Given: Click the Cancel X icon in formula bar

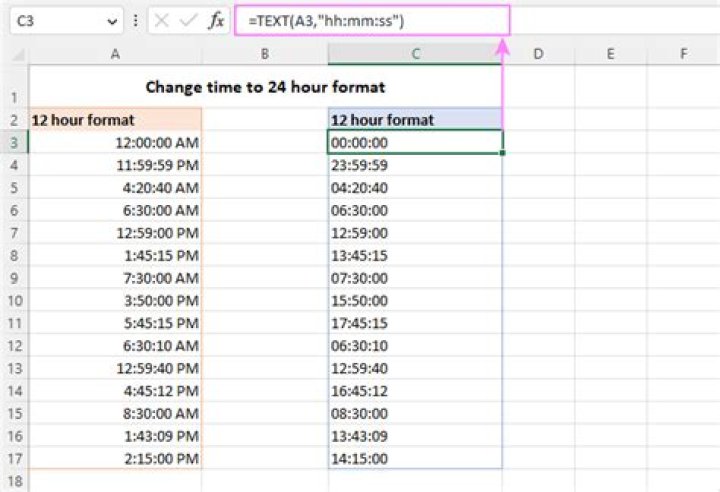Looking at the screenshot, I should [x=162, y=20].
